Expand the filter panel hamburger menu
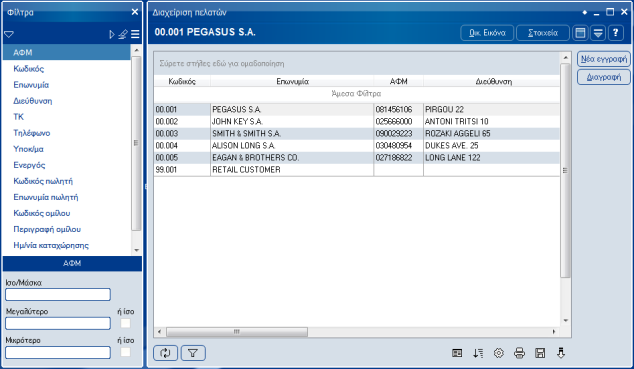This screenshot has height=369, width=634. pyautogui.click(x=135, y=34)
